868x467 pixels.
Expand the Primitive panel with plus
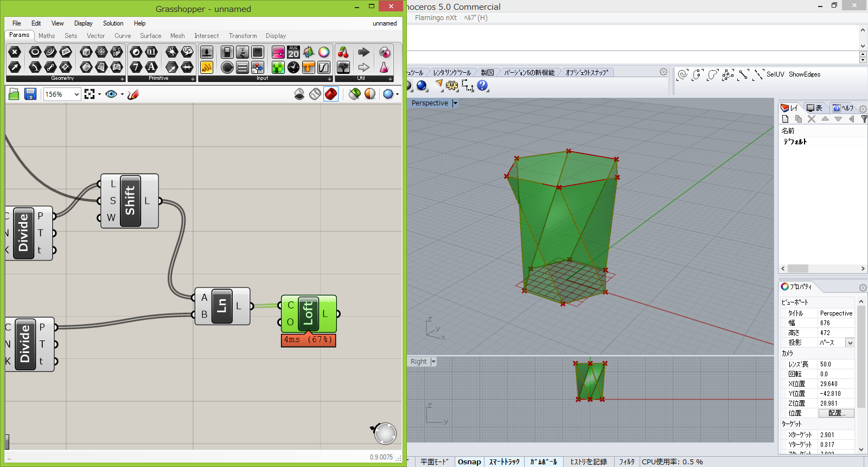(193, 79)
